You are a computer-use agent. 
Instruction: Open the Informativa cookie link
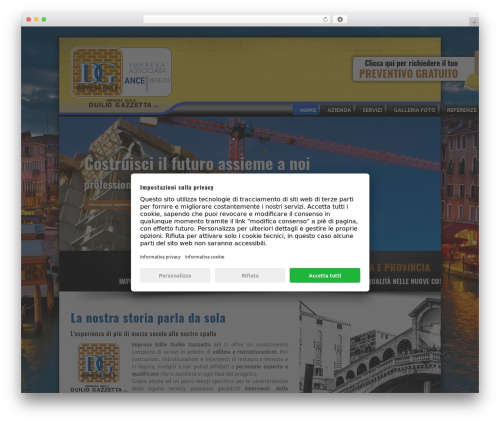coord(204,257)
